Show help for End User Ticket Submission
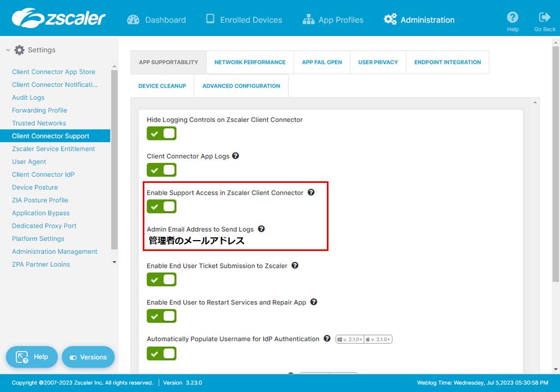Screen dimensions: 560x392 point(295,265)
